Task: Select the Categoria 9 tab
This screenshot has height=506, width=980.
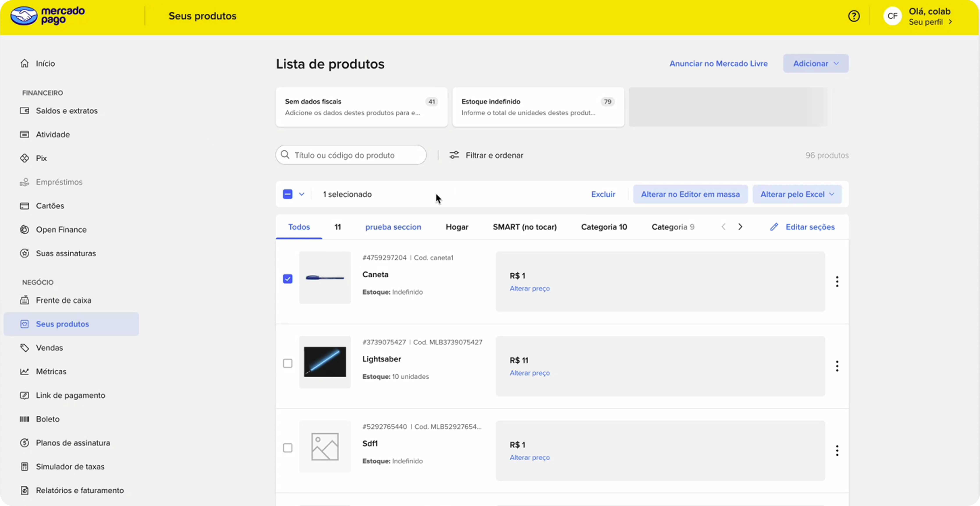Action: [673, 227]
